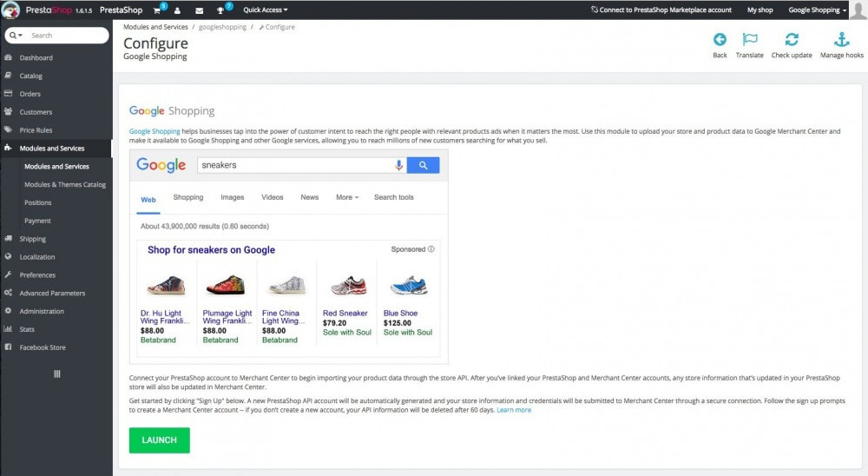Click Modules and Services breadcrumb

coord(155,27)
